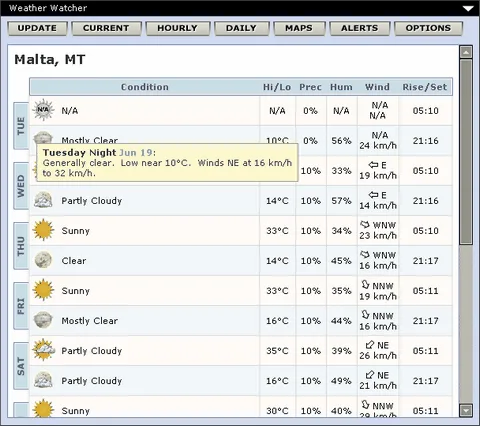Select the DAILY forecast view
The width and height of the screenshot is (480, 426).
241,28
